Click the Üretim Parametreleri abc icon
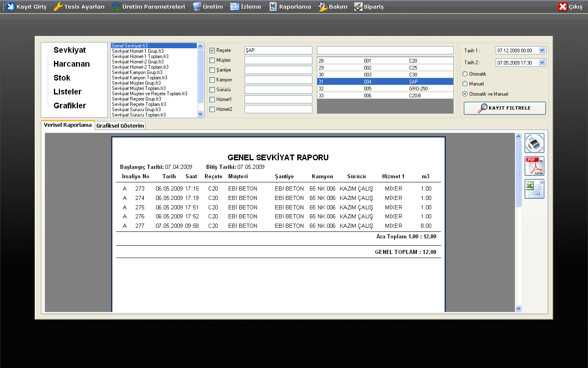Image resolution: width=588 pixels, height=368 pixels. 116,7
